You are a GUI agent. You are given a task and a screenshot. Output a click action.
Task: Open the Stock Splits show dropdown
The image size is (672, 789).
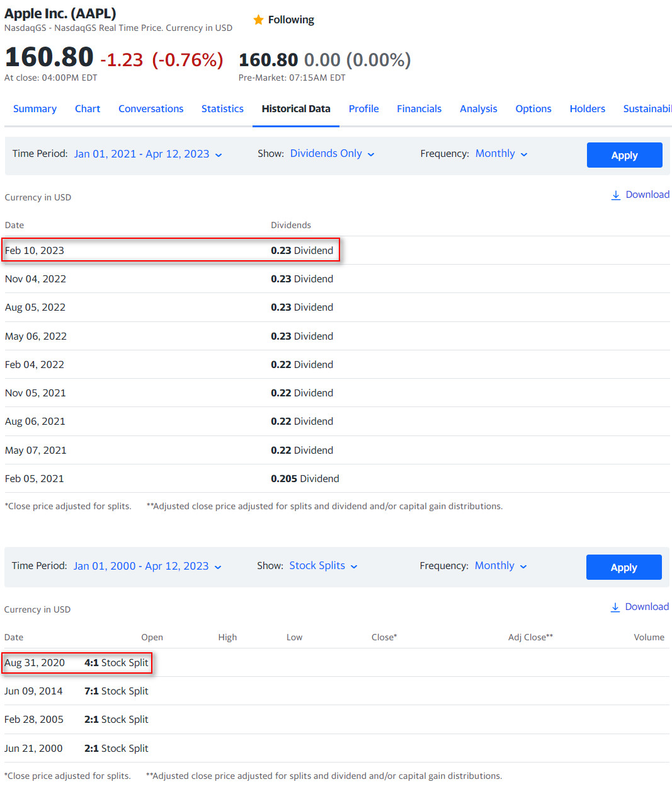click(324, 566)
